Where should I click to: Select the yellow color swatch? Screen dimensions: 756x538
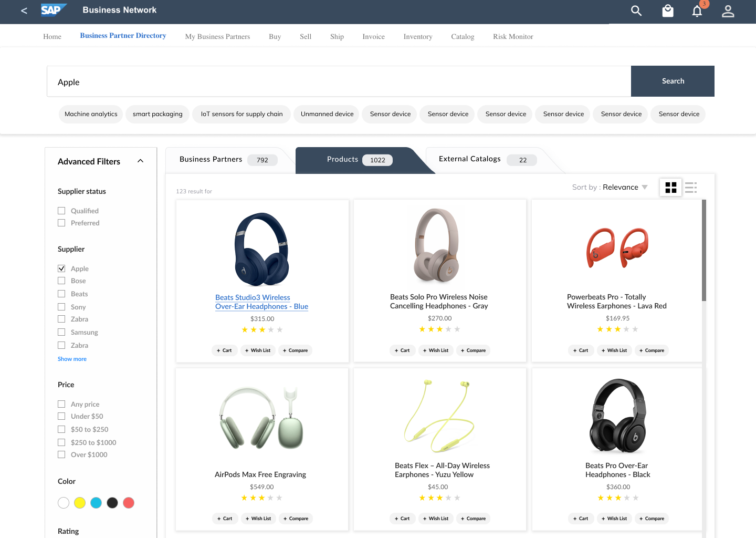coord(80,503)
